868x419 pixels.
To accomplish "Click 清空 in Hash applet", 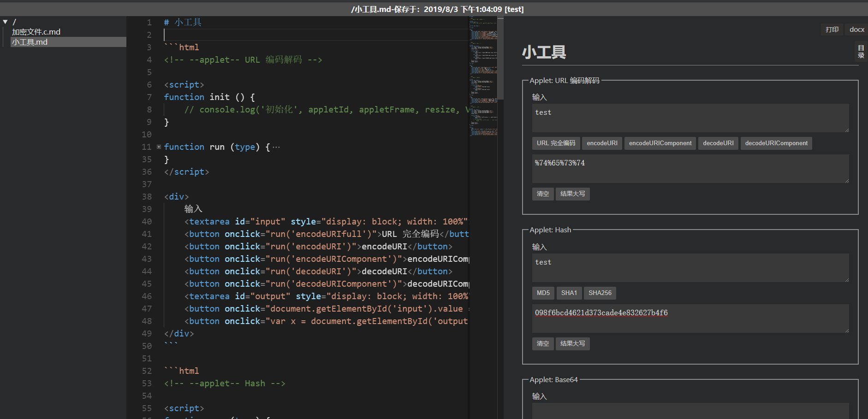I will [543, 344].
